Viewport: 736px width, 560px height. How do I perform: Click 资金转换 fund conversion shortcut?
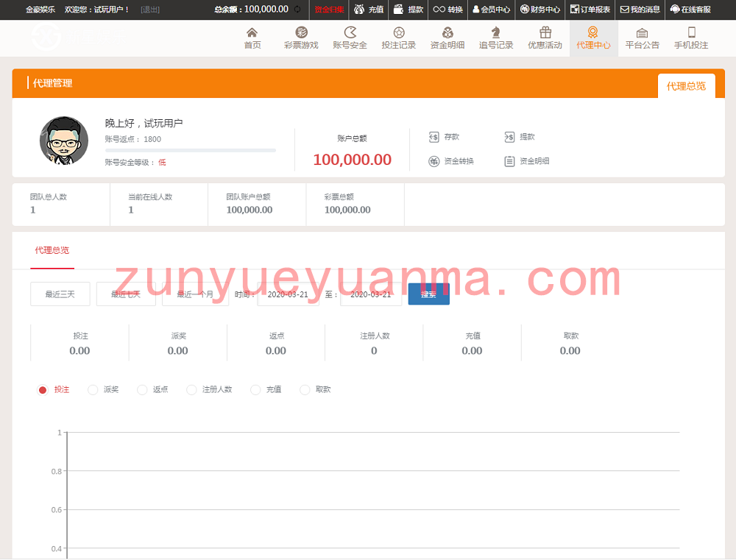[x=451, y=161]
